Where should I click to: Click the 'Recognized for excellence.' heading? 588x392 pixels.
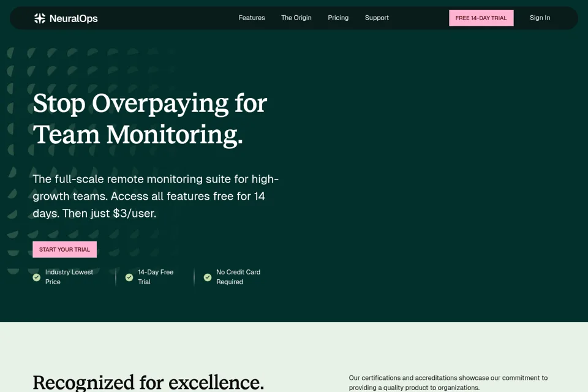pyautogui.click(x=148, y=383)
